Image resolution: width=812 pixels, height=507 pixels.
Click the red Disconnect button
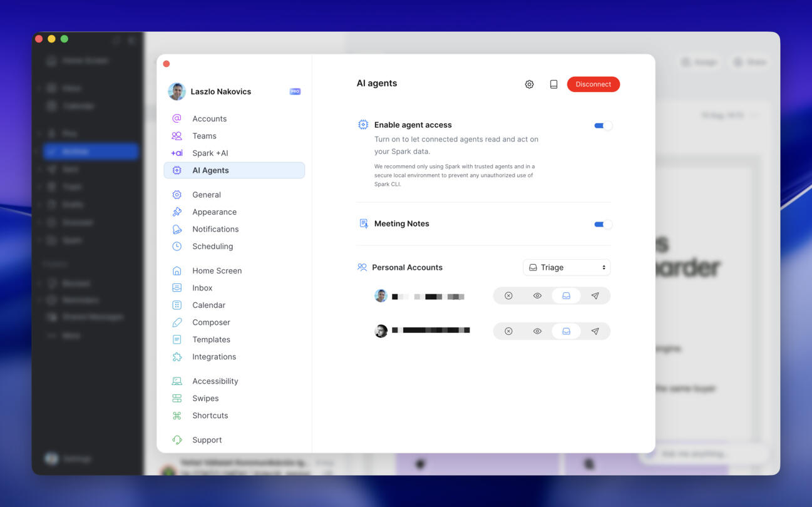[x=593, y=84]
